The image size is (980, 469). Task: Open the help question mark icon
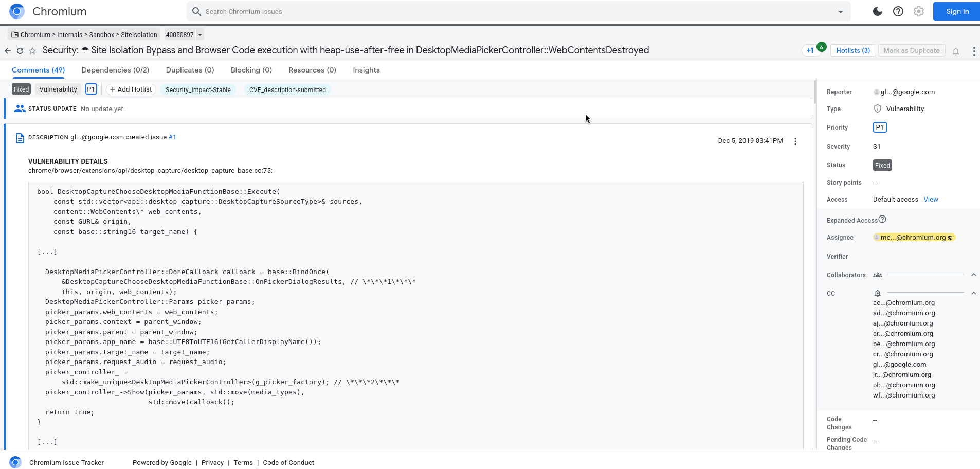coord(898,11)
